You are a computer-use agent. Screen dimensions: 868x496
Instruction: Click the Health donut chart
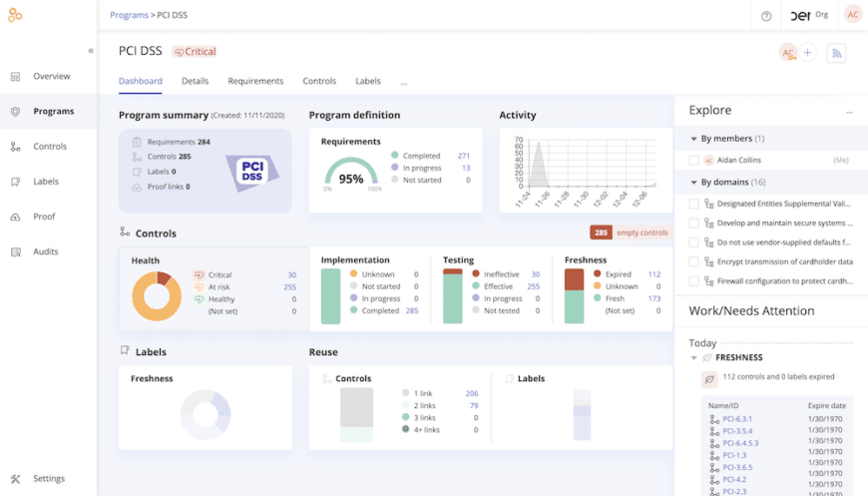(x=157, y=296)
